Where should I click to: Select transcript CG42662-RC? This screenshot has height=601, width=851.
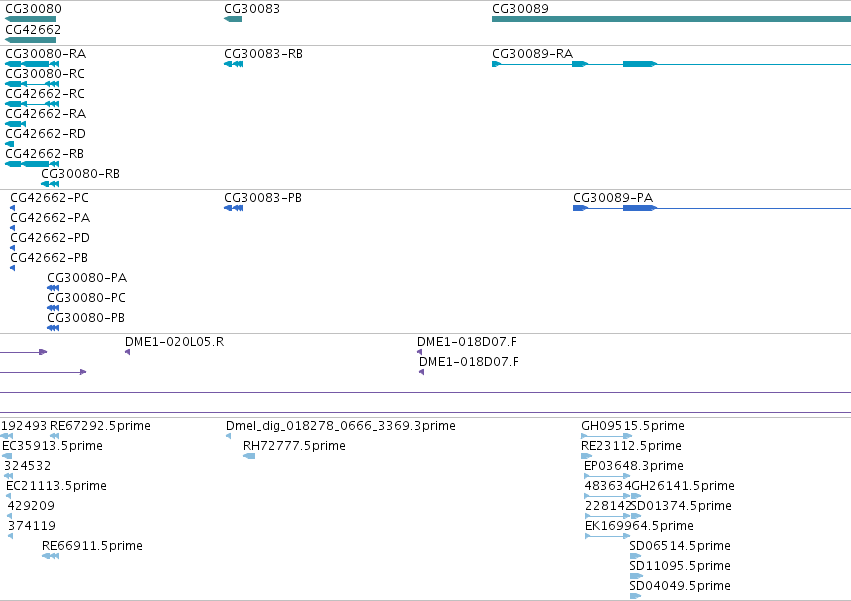click(45, 94)
